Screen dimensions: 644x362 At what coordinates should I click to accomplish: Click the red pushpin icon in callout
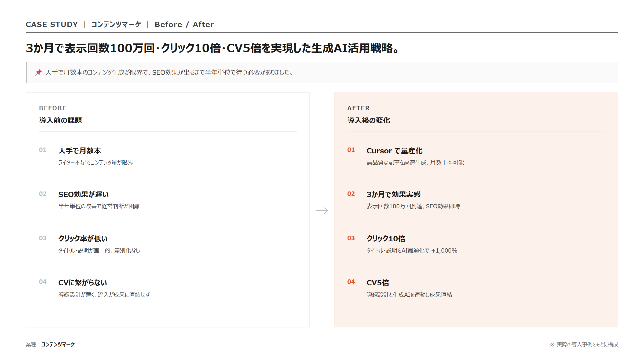coord(39,72)
